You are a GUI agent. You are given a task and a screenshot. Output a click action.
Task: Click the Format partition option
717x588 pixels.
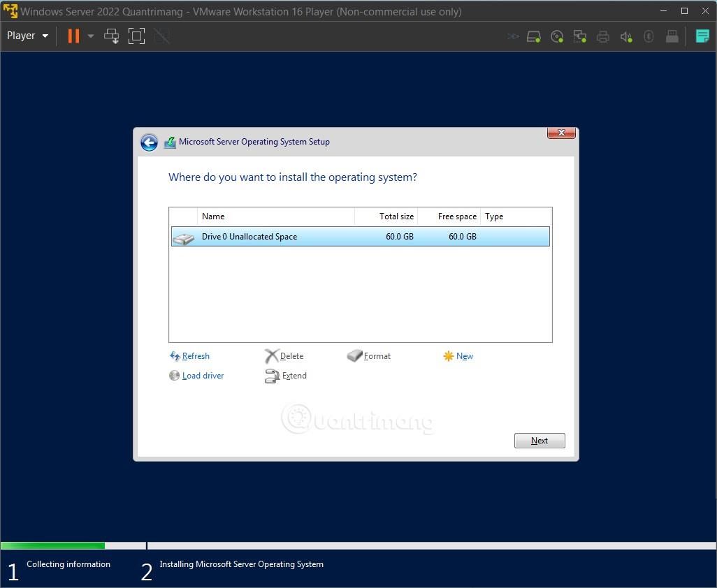(369, 356)
